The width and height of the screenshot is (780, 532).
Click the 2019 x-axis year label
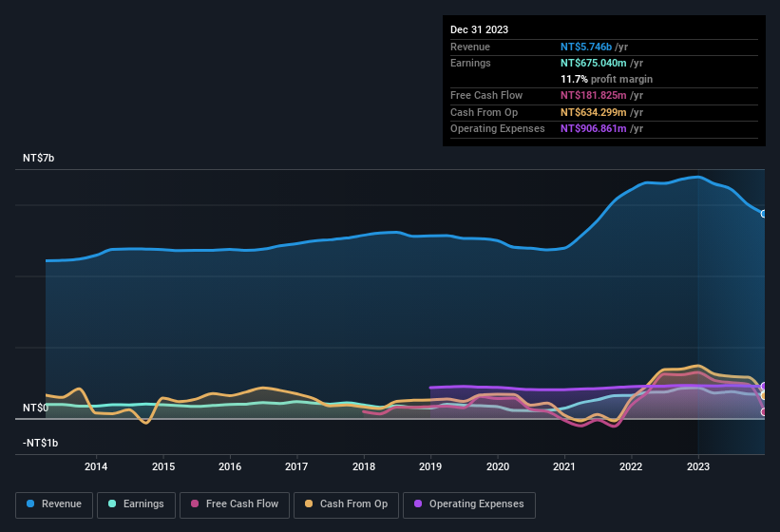click(430, 466)
